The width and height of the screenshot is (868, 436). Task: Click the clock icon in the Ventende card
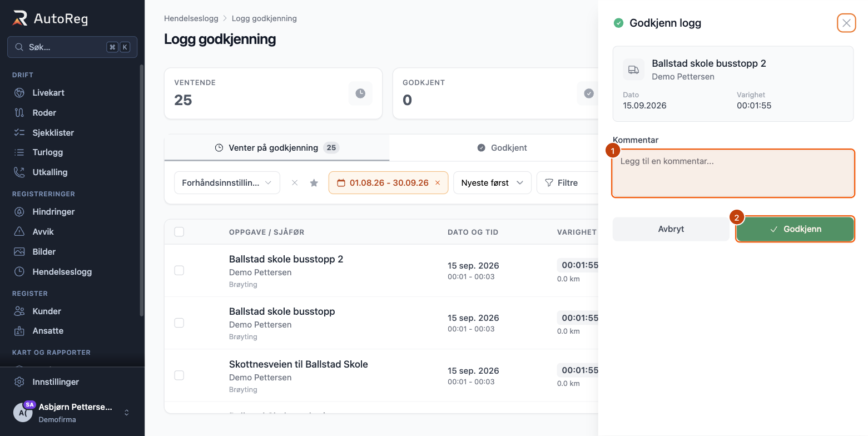[360, 93]
